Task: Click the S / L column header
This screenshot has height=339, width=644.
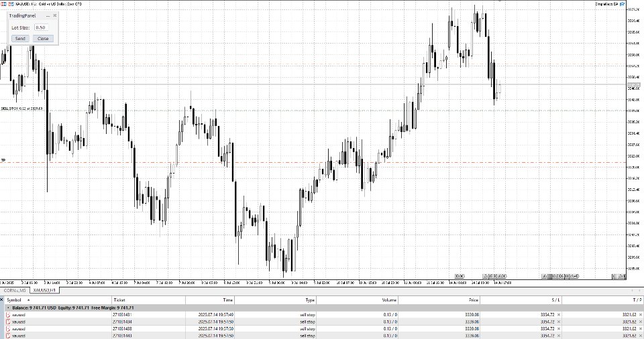Action: coord(521,300)
